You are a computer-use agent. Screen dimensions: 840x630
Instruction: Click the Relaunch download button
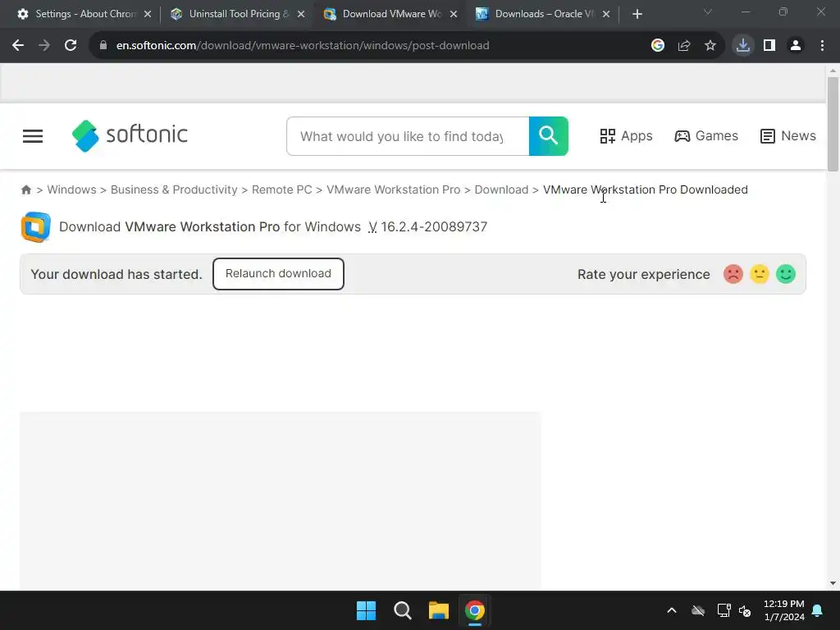(x=278, y=274)
